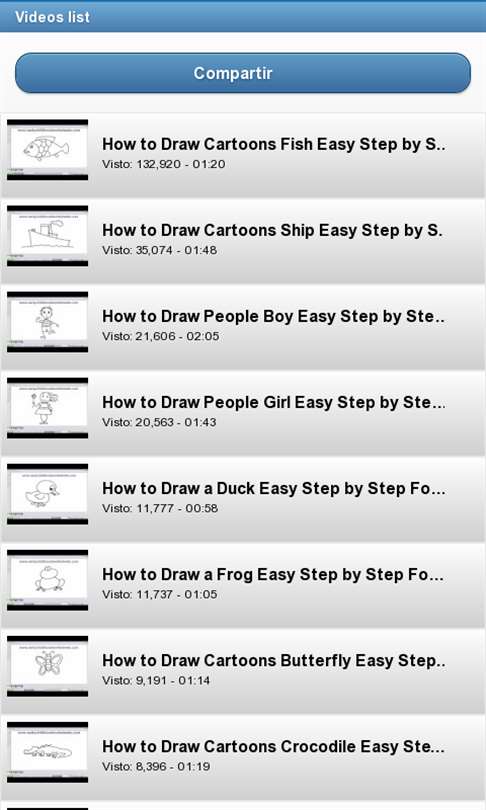
Task: Select How to Draw Cartoons Ship title
Action: [272, 230]
